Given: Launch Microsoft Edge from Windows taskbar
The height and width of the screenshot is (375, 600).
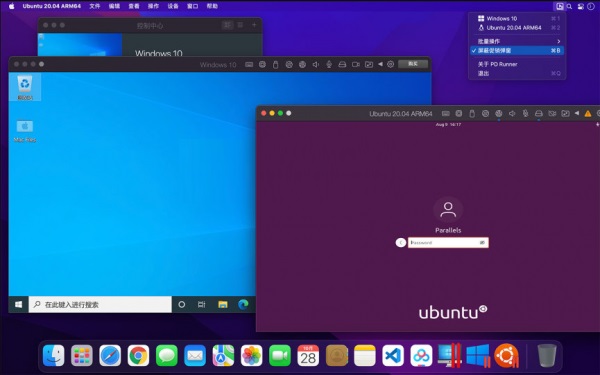Looking at the screenshot, I should click(x=243, y=304).
